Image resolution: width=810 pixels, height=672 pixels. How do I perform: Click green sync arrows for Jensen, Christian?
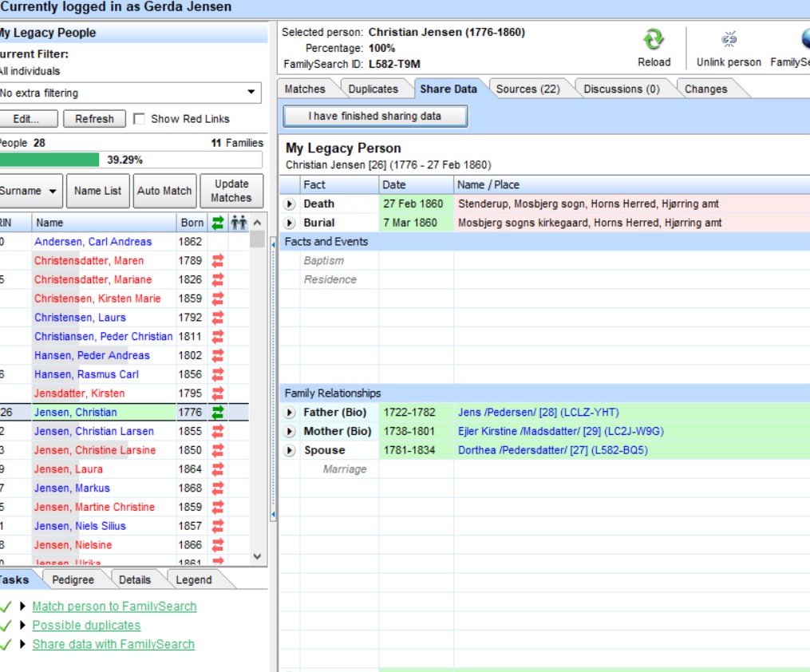[218, 412]
